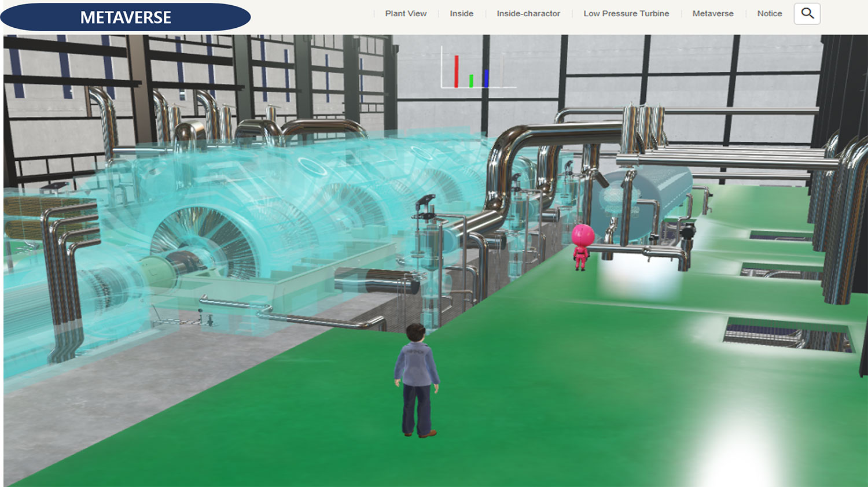Click the vertical pipe bundle at far left
The width and height of the screenshot is (868, 487).
click(x=64, y=278)
